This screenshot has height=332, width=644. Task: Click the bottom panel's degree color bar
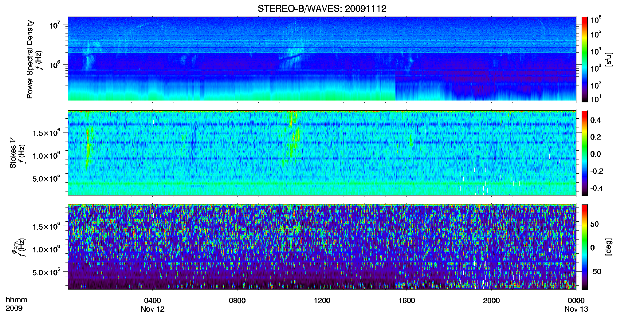[x=585, y=247]
